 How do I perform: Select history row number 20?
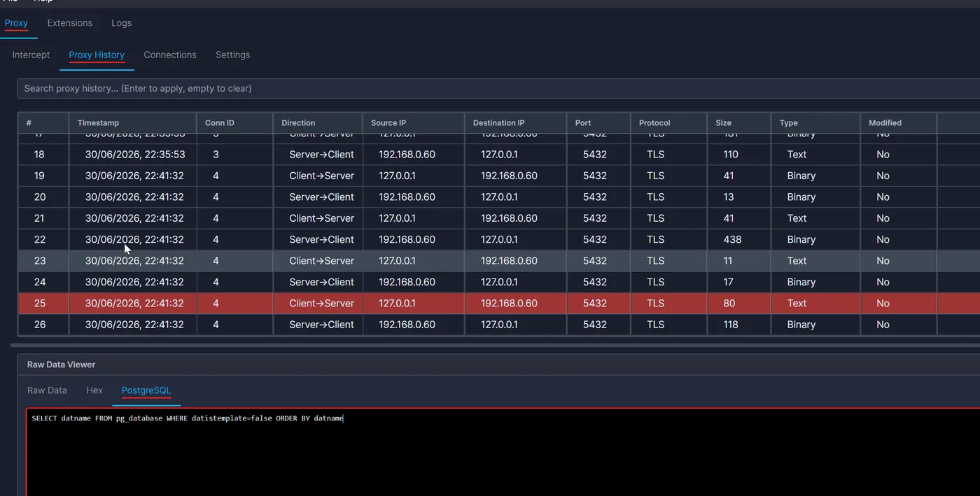(498, 197)
